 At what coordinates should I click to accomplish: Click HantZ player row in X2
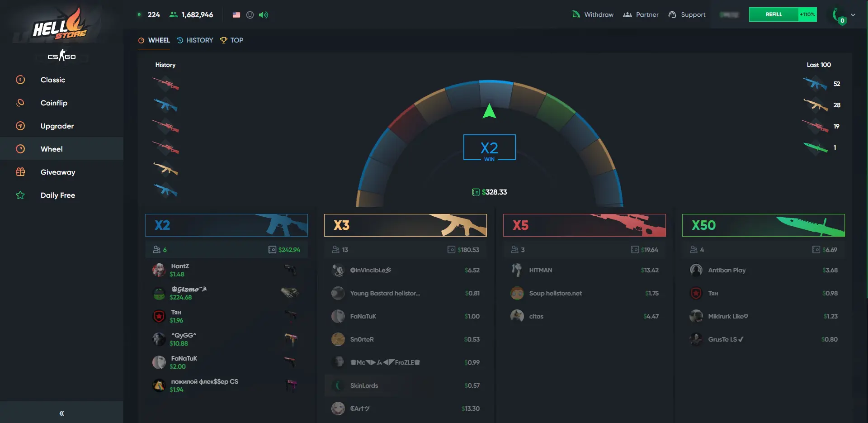pos(226,270)
